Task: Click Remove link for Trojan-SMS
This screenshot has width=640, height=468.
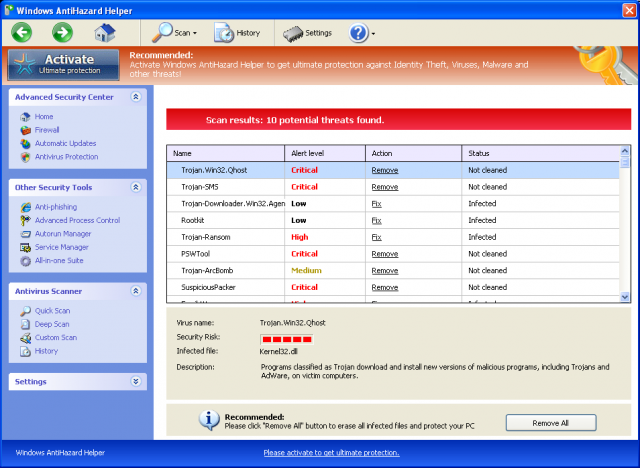Action: 384,187
